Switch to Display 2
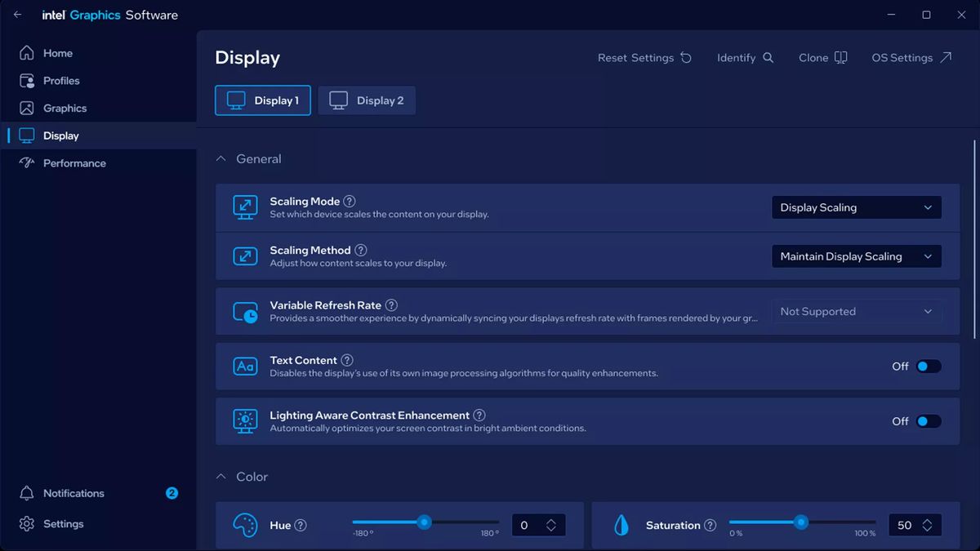Viewport: 980px width, 551px height. pyautogui.click(x=367, y=100)
